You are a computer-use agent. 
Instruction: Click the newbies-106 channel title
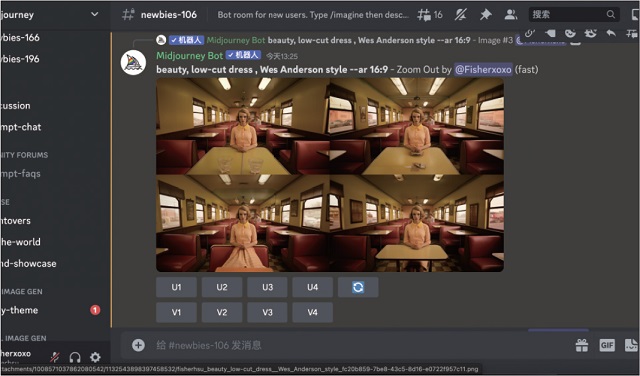169,15
